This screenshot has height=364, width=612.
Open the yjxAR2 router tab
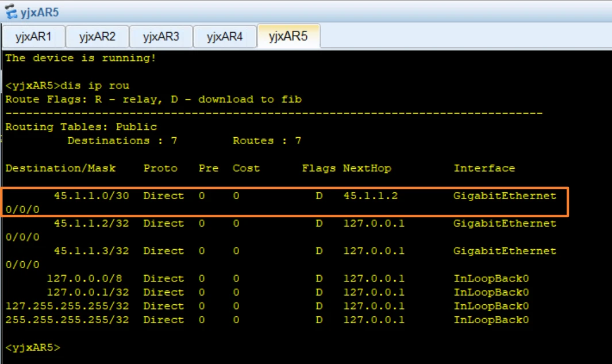[x=97, y=37]
